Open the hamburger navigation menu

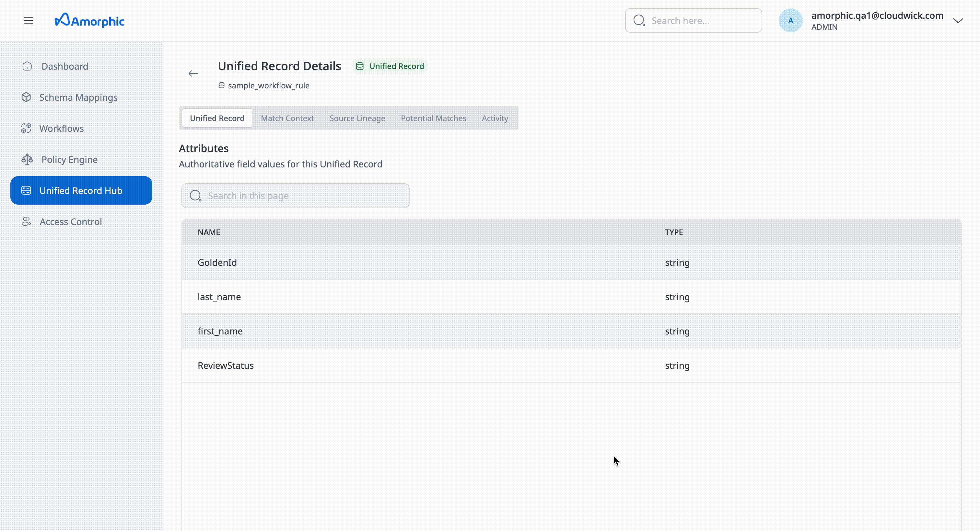[x=29, y=20]
